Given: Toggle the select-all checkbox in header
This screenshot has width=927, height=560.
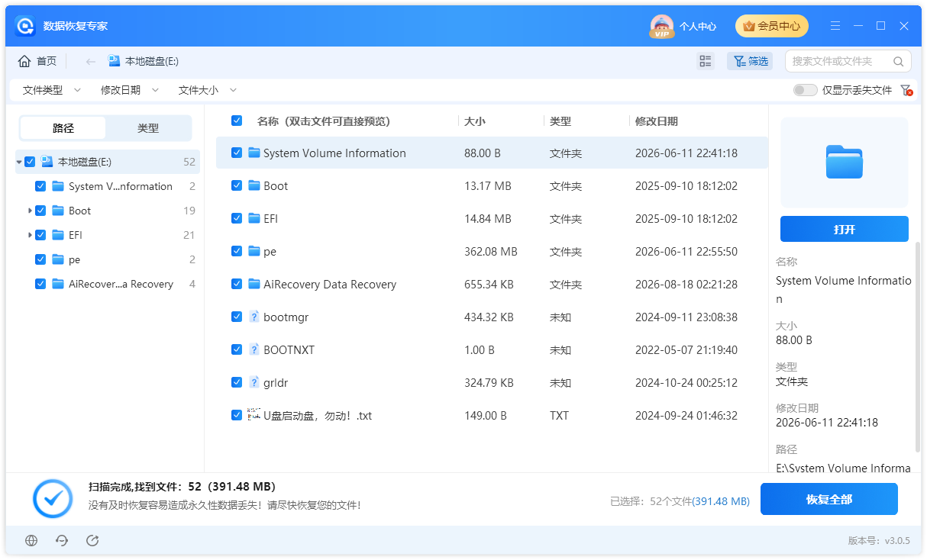Looking at the screenshot, I should (x=237, y=121).
